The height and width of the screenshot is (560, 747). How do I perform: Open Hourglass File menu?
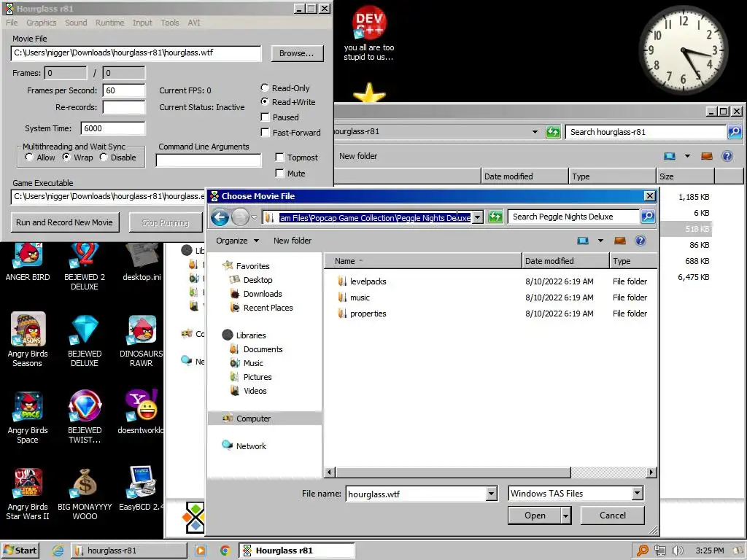click(12, 23)
